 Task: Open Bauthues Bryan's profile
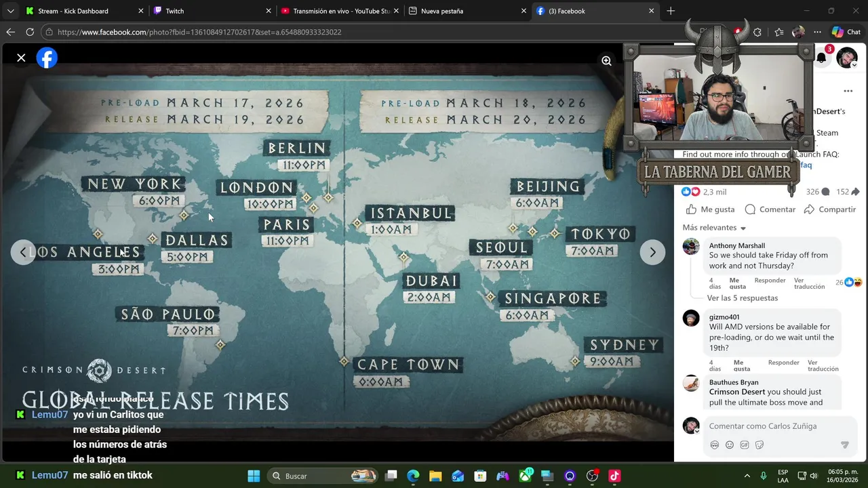coord(734,382)
